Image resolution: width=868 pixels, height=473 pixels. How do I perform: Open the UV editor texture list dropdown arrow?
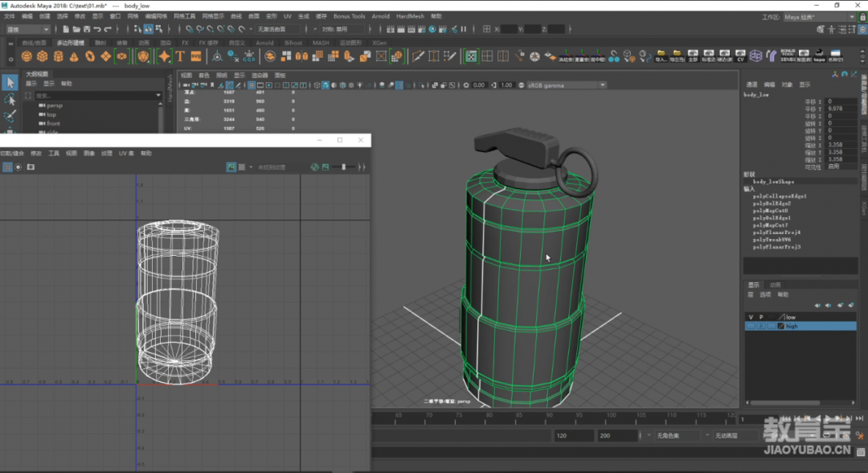pos(251,167)
